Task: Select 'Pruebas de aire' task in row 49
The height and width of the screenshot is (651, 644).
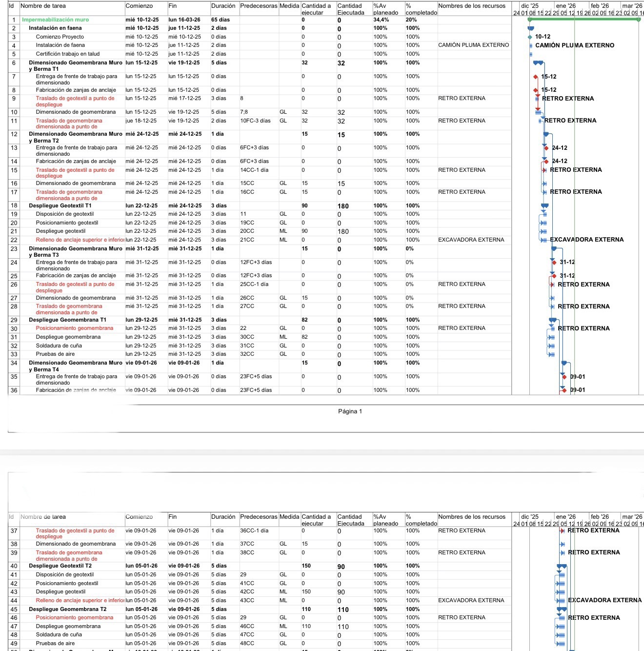Action: [55, 644]
